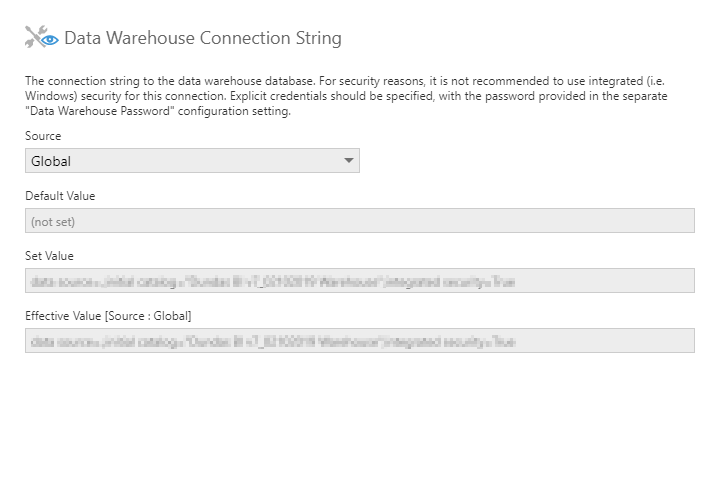Image resolution: width=718 pixels, height=489 pixels.
Task: Open the Source dropdown set to Global
Action: (x=191, y=161)
